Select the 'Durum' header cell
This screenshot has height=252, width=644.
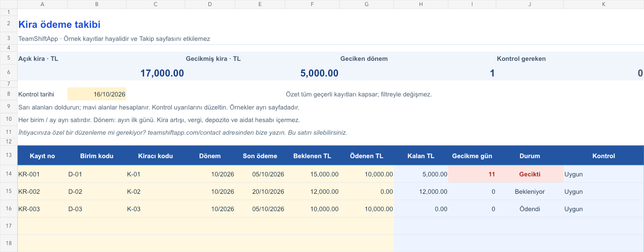point(530,156)
